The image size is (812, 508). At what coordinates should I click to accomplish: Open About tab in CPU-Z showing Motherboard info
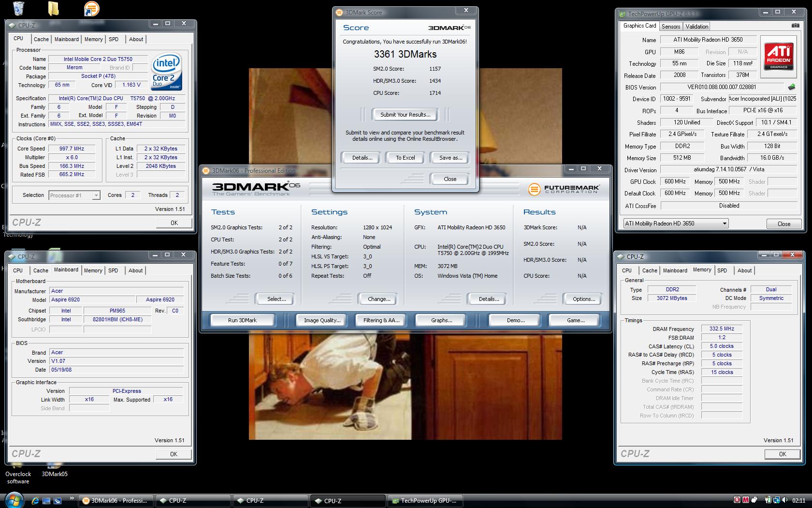135,270
